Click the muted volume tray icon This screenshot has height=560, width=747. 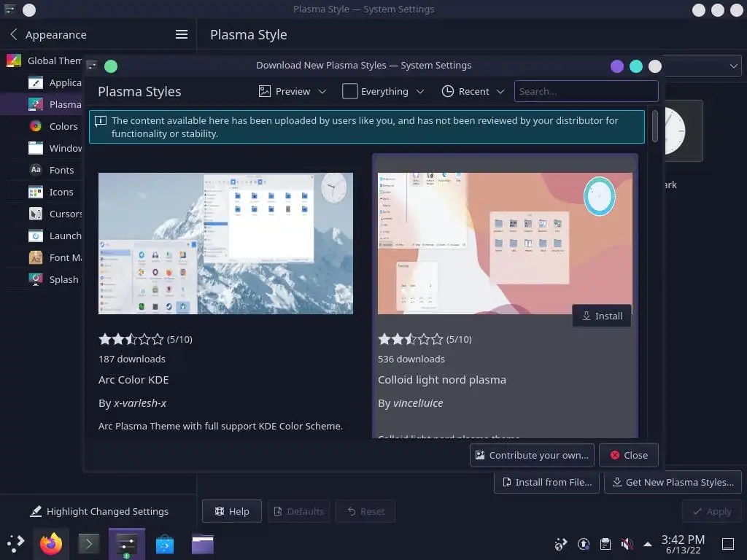(x=627, y=544)
